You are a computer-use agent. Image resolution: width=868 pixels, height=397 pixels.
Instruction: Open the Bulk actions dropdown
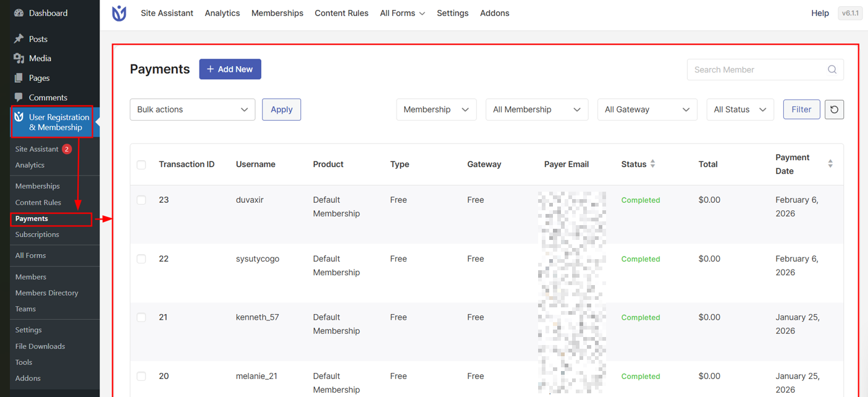point(192,109)
